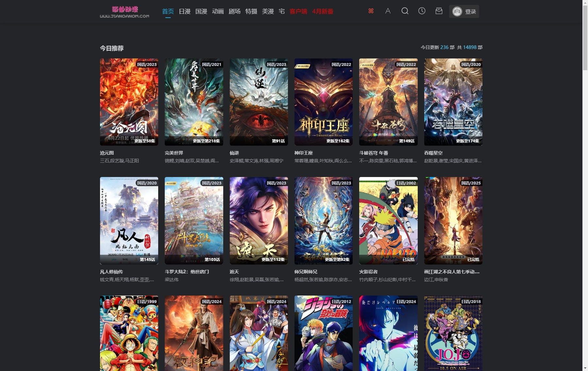Image resolution: width=588 pixels, height=371 pixels.
Task: Click the 吞噬星空 title text
Action: click(433, 153)
